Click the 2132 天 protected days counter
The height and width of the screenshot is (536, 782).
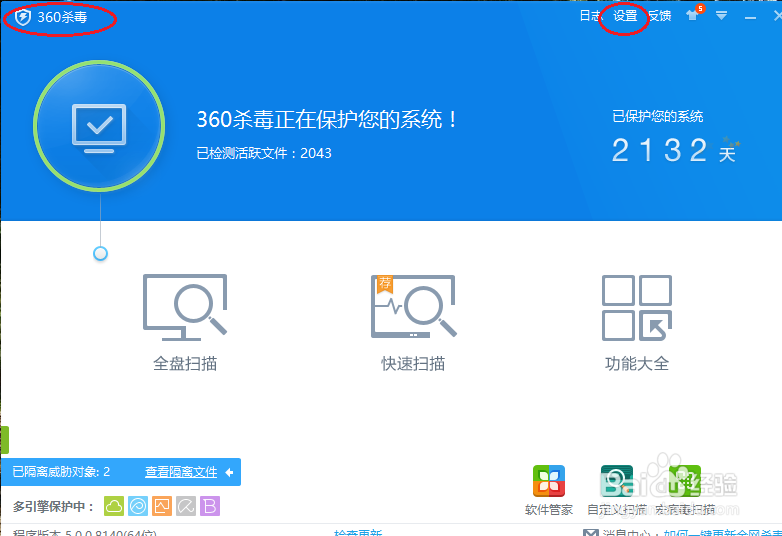click(x=675, y=150)
